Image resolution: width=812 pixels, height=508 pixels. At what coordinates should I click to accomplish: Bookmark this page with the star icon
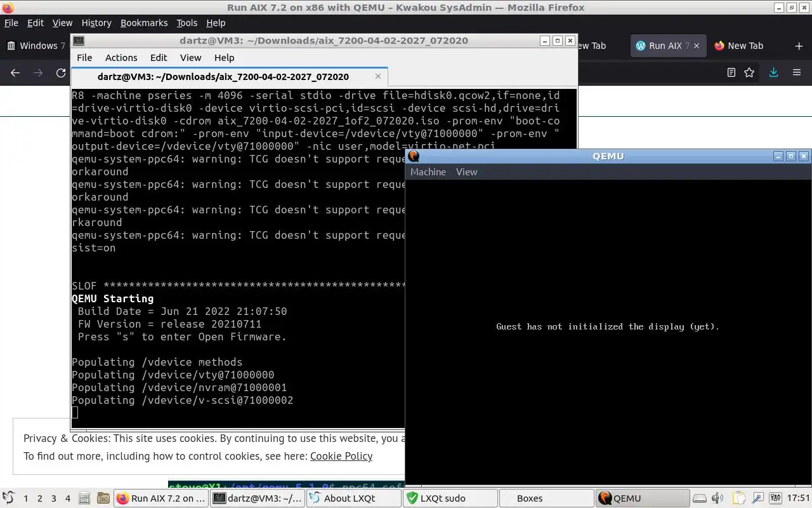(x=749, y=72)
